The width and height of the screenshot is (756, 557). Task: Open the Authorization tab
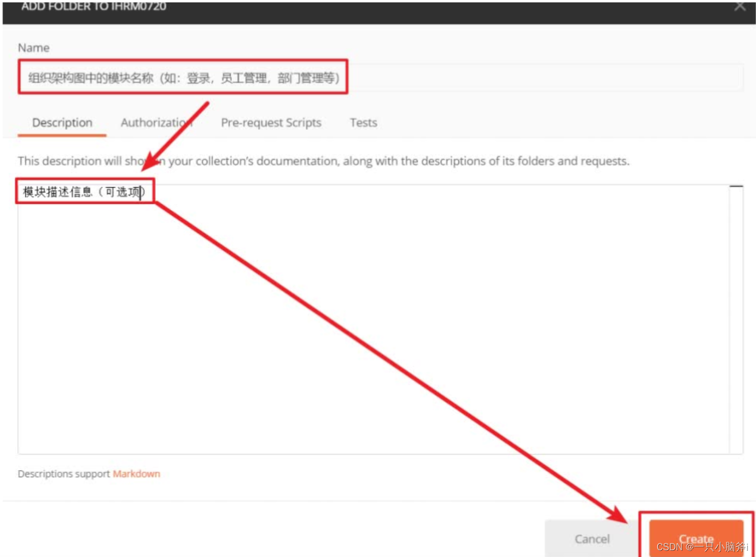156,123
